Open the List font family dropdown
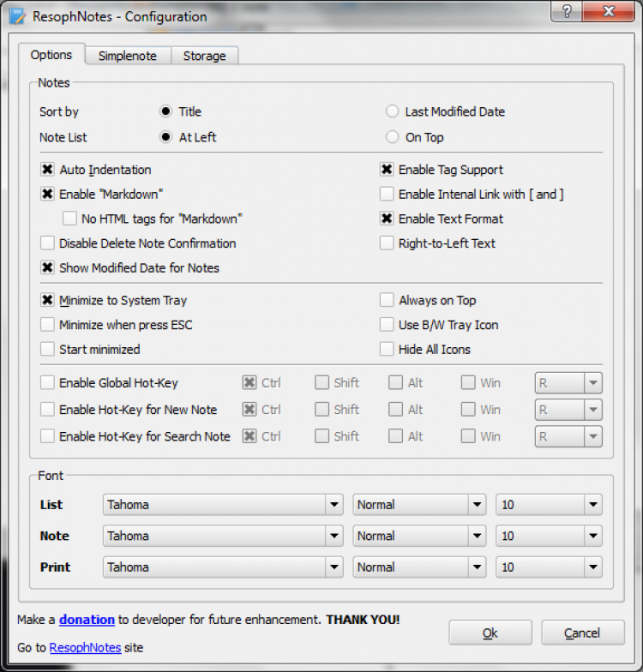The height and width of the screenshot is (672, 643). coord(334,505)
